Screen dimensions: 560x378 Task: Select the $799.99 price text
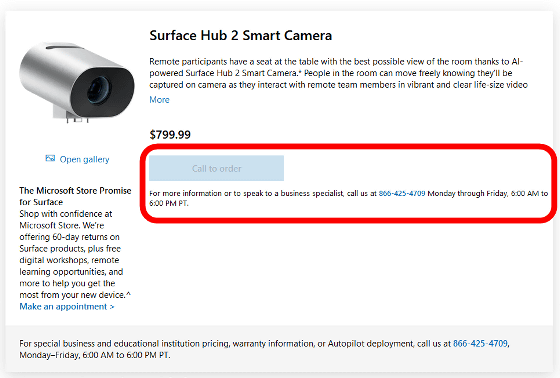click(170, 135)
